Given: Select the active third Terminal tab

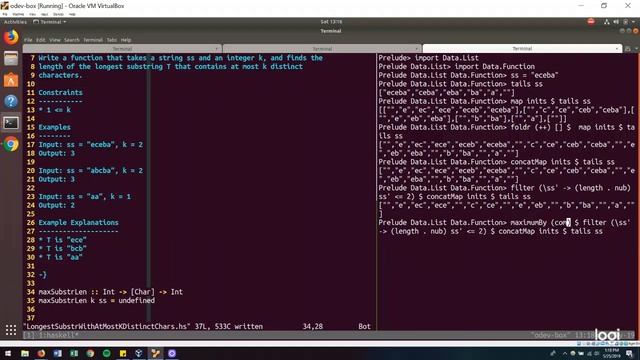Looking at the screenshot, I should [x=522, y=49].
